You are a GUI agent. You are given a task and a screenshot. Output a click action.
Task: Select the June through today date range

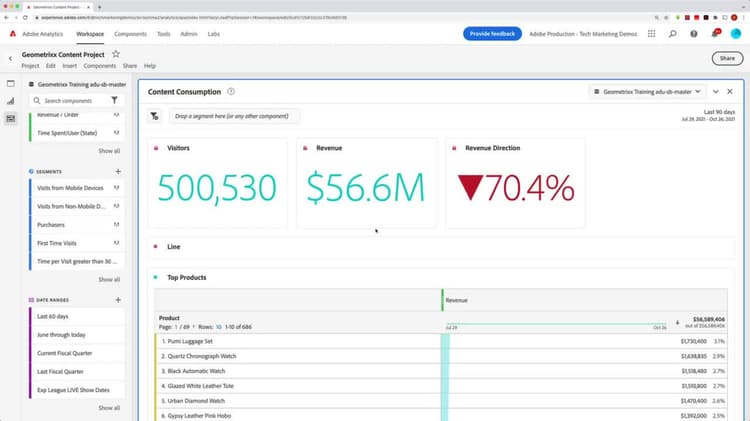click(x=77, y=335)
